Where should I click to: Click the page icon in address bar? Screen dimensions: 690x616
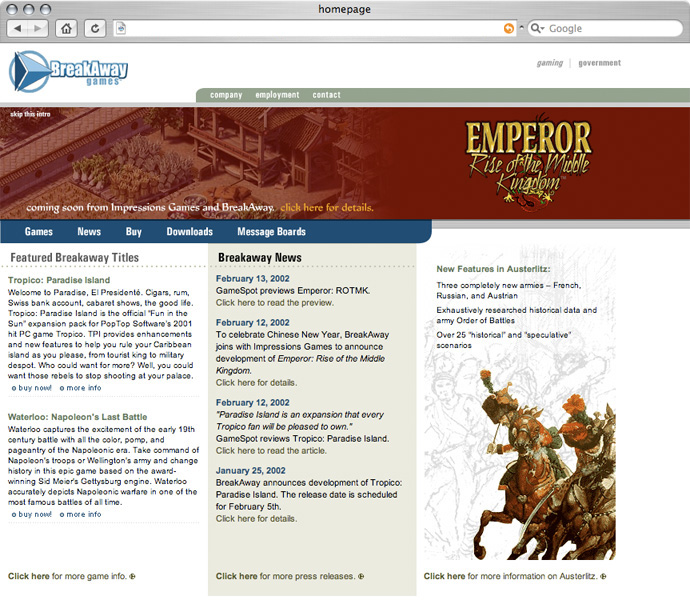121,29
